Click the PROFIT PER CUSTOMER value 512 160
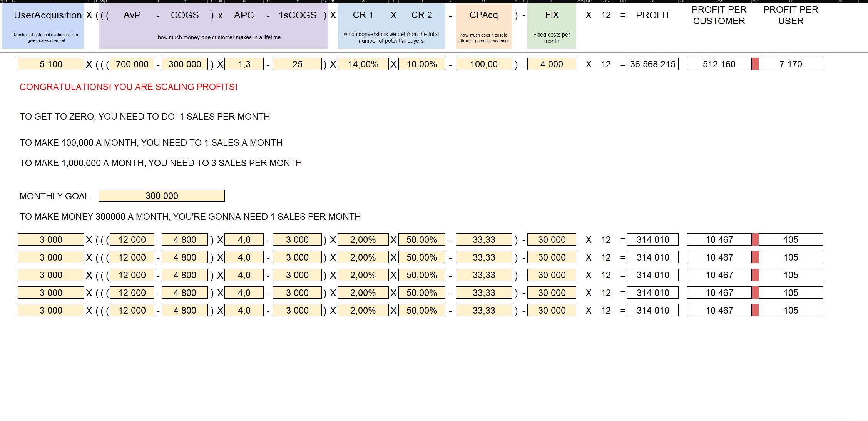The image size is (868, 421). pos(717,64)
